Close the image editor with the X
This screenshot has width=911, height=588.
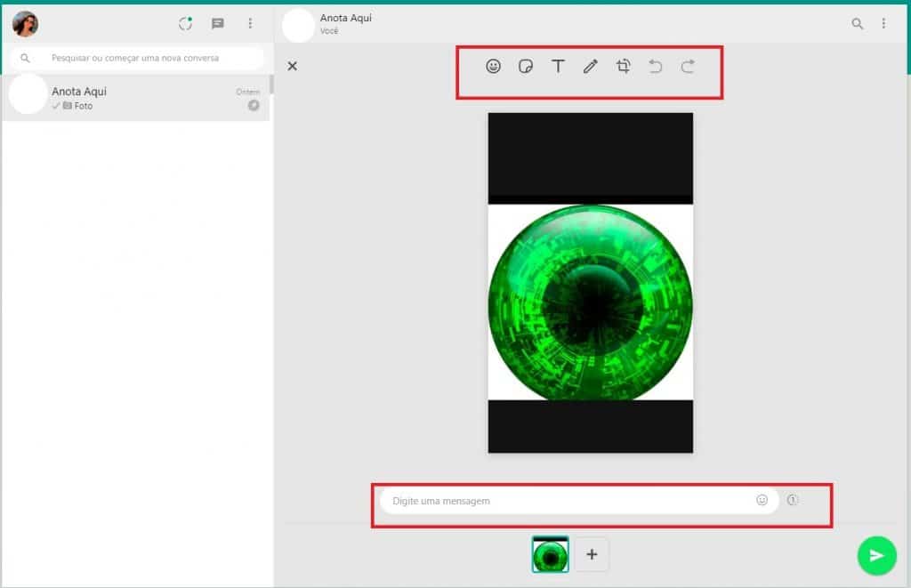tap(292, 66)
